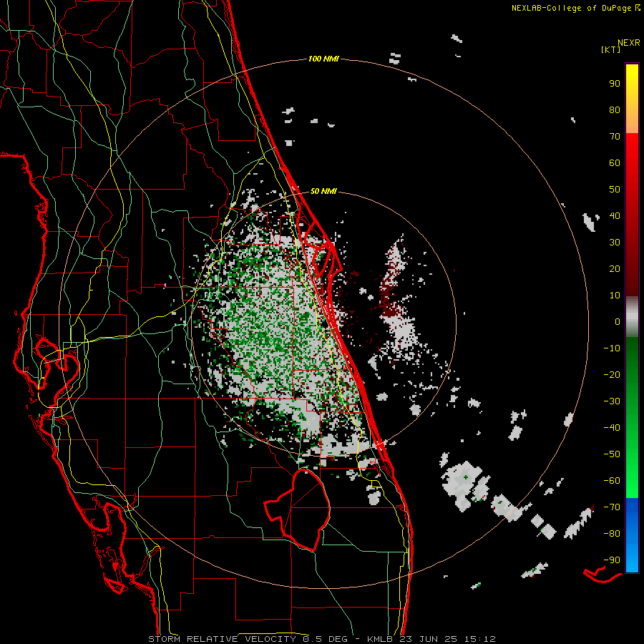Screen dimensions: 644x644
Task: Click the positive 10 scale value
Action: tap(615, 296)
